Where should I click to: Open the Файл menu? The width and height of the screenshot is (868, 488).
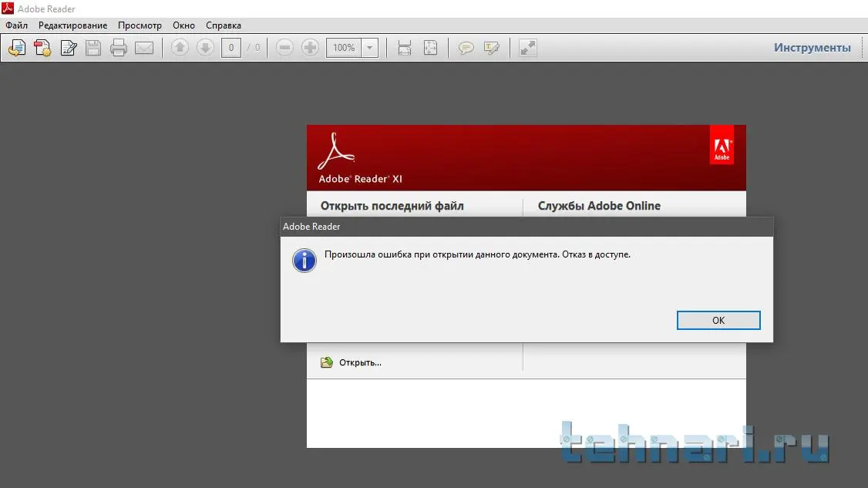(x=17, y=25)
